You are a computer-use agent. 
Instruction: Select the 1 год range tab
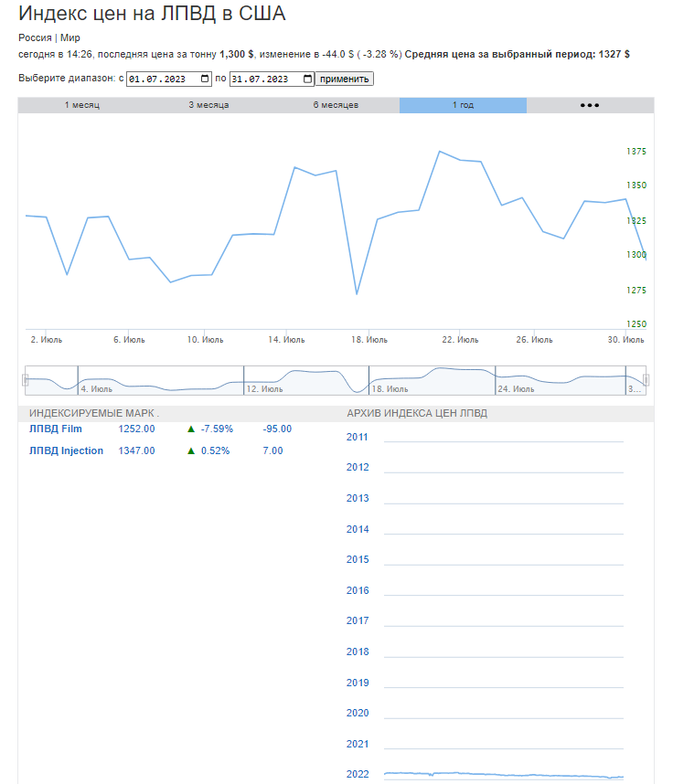click(463, 105)
